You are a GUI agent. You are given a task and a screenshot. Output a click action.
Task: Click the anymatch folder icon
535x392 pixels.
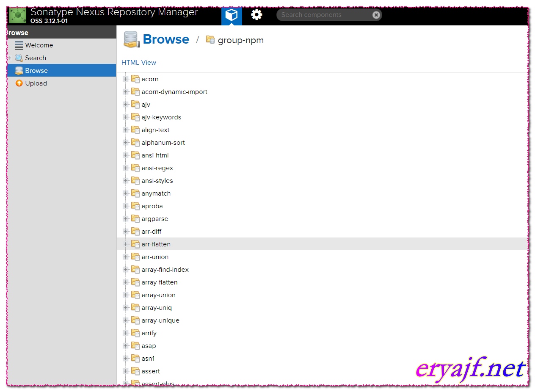click(x=135, y=193)
